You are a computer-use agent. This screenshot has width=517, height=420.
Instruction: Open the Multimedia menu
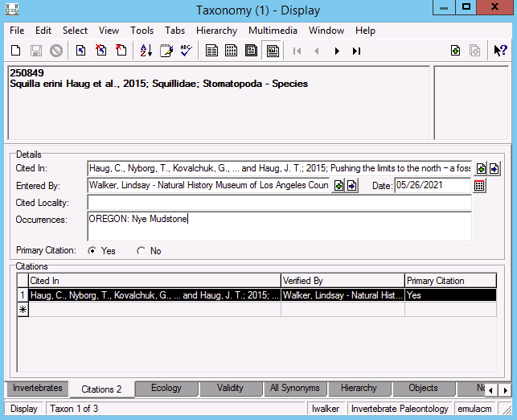(x=273, y=31)
